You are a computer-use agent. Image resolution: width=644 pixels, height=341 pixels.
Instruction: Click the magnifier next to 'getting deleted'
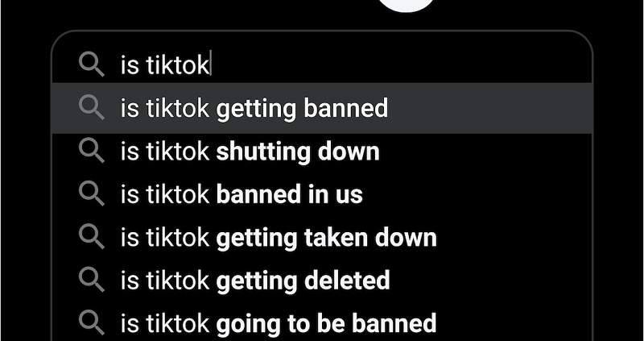pos(92,280)
